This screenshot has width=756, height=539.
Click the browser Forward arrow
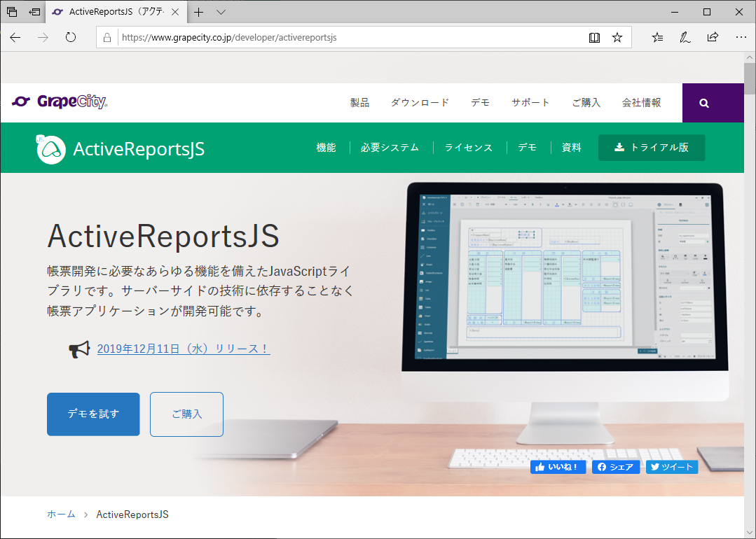click(x=43, y=38)
